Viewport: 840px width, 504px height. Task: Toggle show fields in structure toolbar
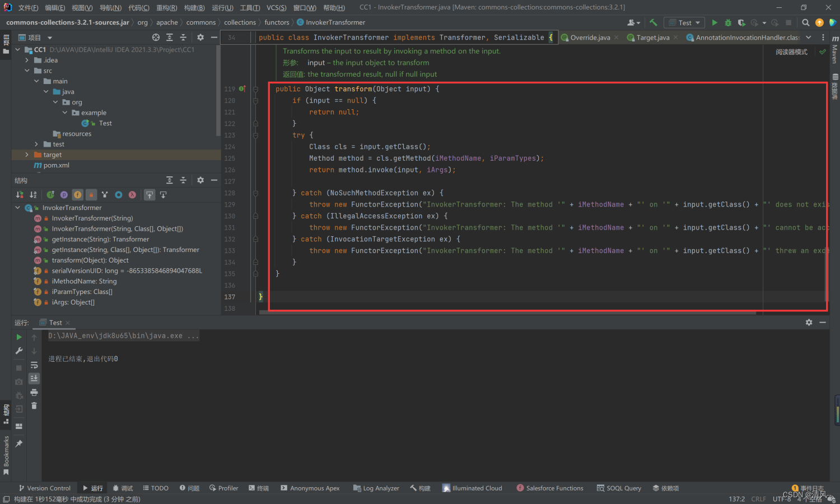tap(77, 195)
